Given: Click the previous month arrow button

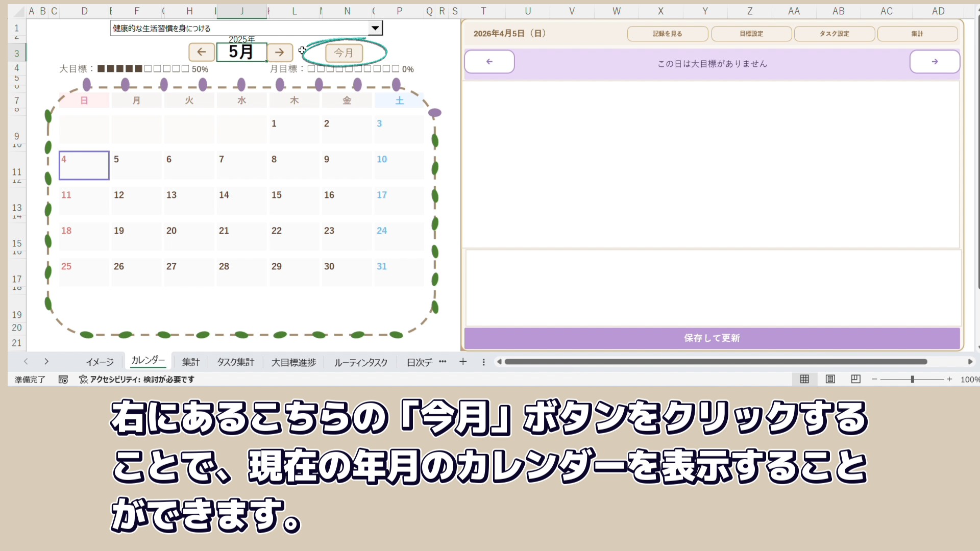Looking at the screenshot, I should (202, 52).
